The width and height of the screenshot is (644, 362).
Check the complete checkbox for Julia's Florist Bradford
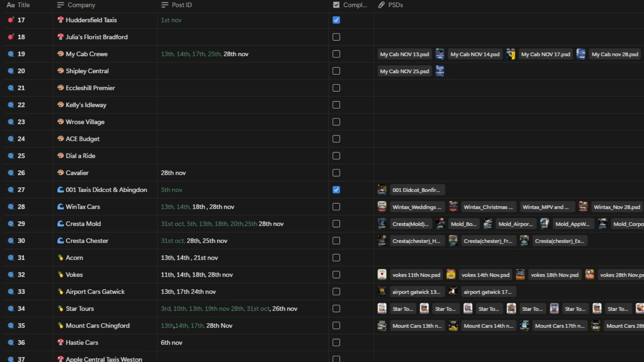[336, 37]
